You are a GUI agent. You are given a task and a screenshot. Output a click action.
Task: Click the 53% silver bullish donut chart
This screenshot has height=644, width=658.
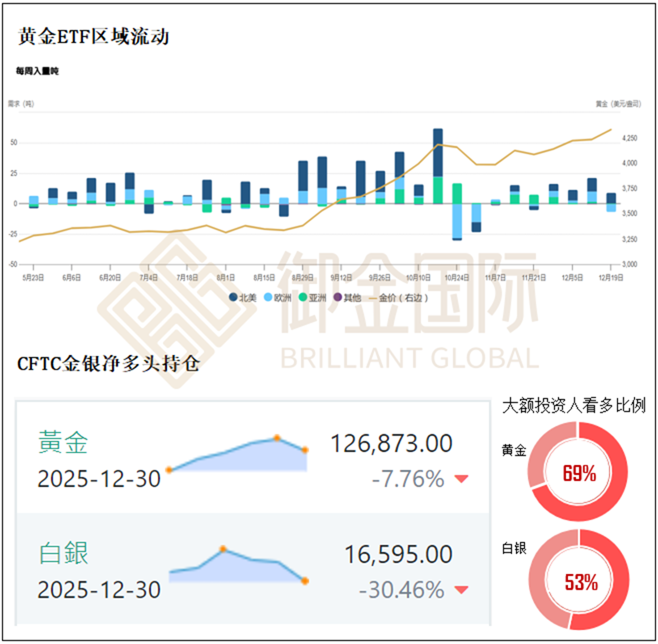tap(579, 579)
